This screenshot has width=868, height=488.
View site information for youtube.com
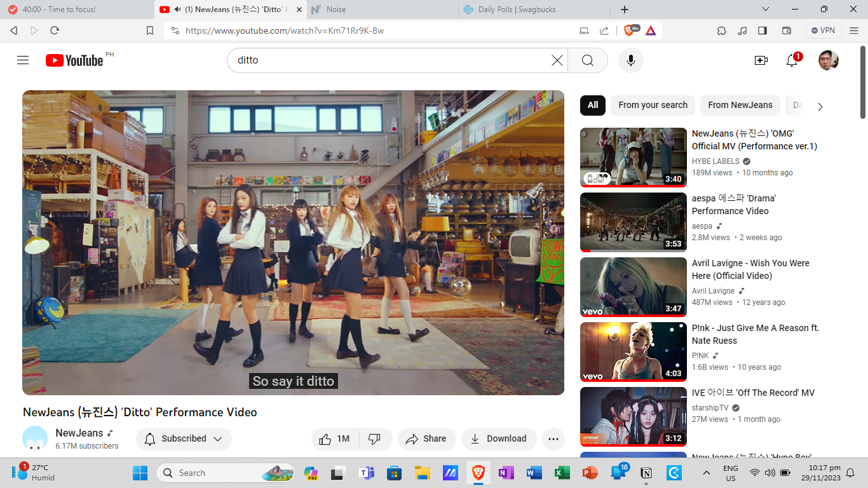(x=175, y=30)
